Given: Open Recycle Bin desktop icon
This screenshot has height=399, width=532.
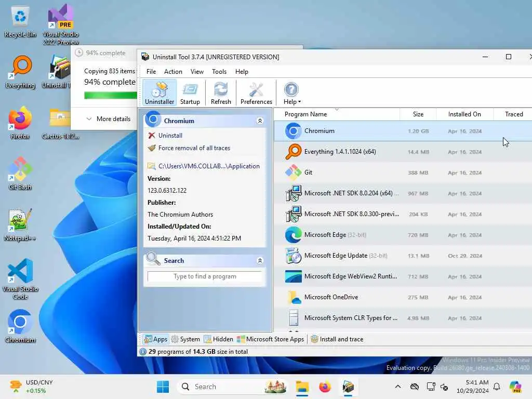Looking at the screenshot, I should [x=20, y=22].
